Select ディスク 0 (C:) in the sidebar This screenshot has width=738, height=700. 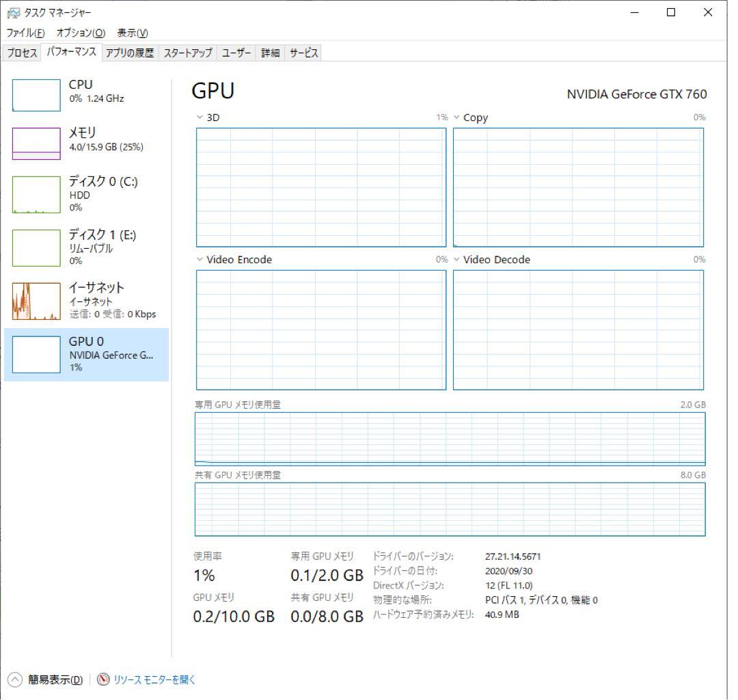[x=82, y=193]
